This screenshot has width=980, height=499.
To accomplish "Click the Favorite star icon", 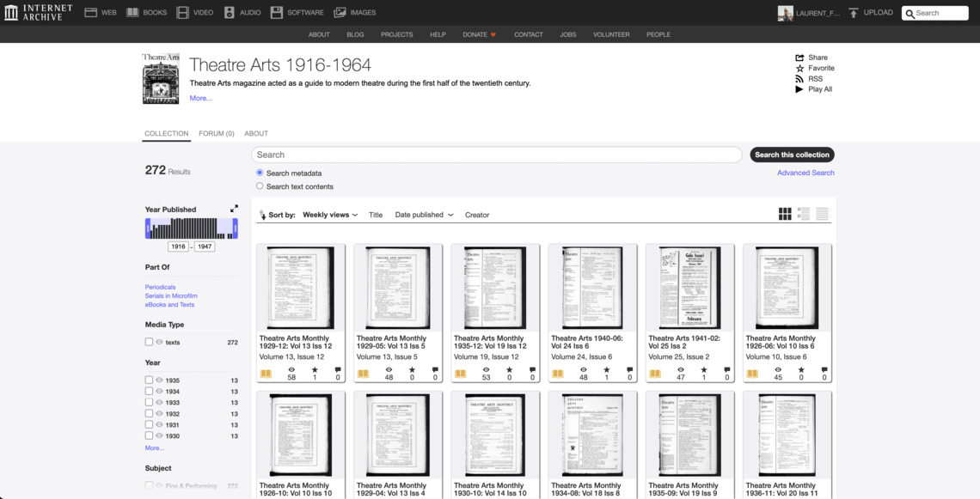I will pos(799,68).
